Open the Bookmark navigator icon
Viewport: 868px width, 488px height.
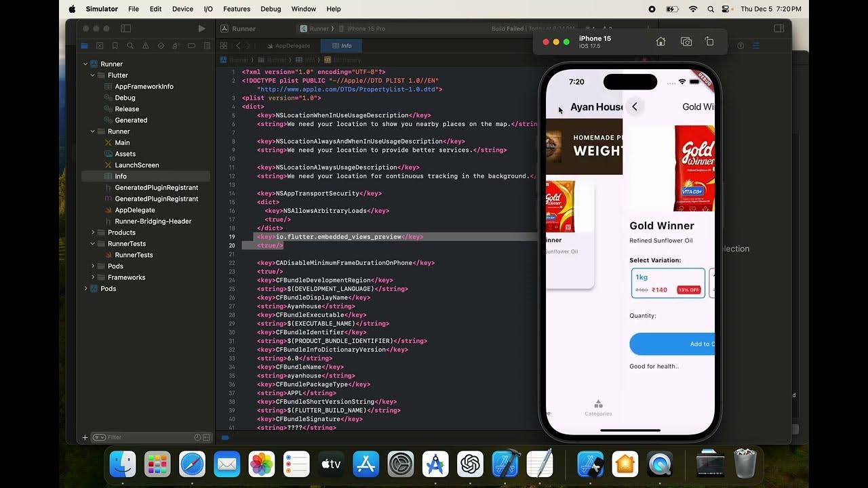pos(115,46)
